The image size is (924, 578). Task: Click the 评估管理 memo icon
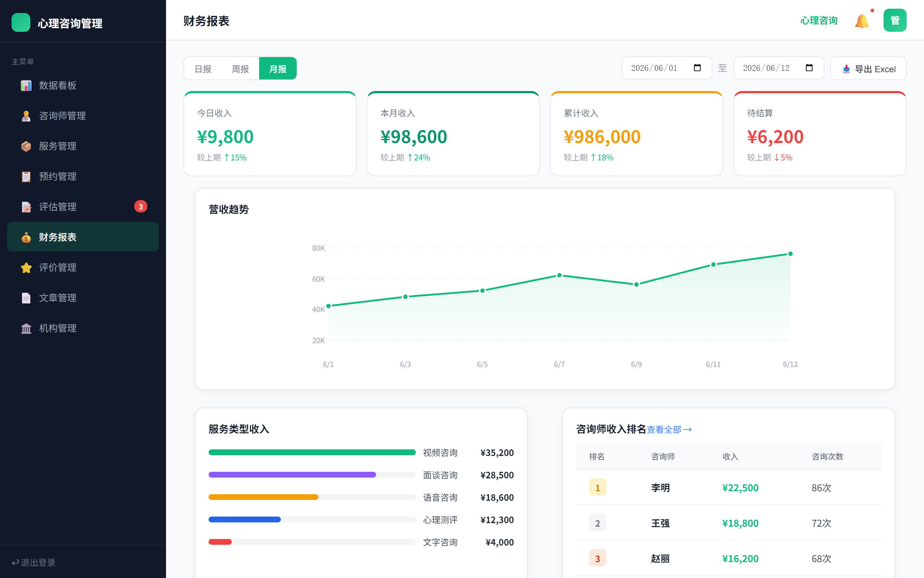pos(26,207)
